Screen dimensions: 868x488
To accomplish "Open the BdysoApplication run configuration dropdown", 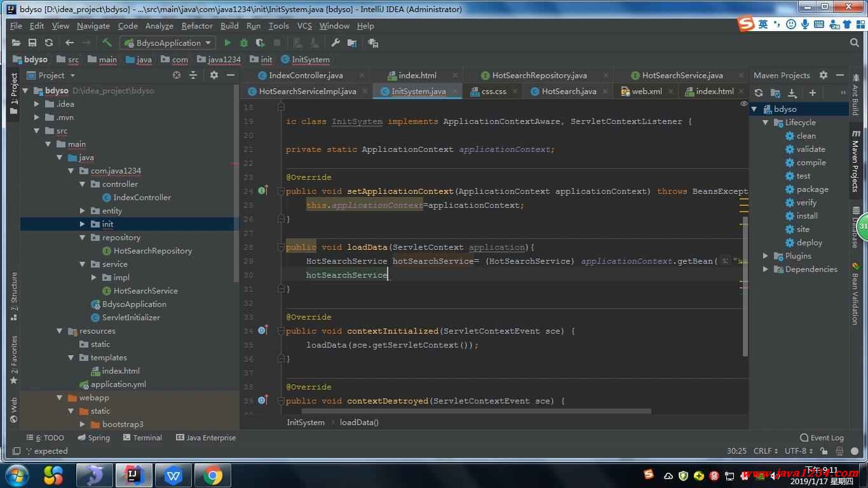I will [x=168, y=43].
